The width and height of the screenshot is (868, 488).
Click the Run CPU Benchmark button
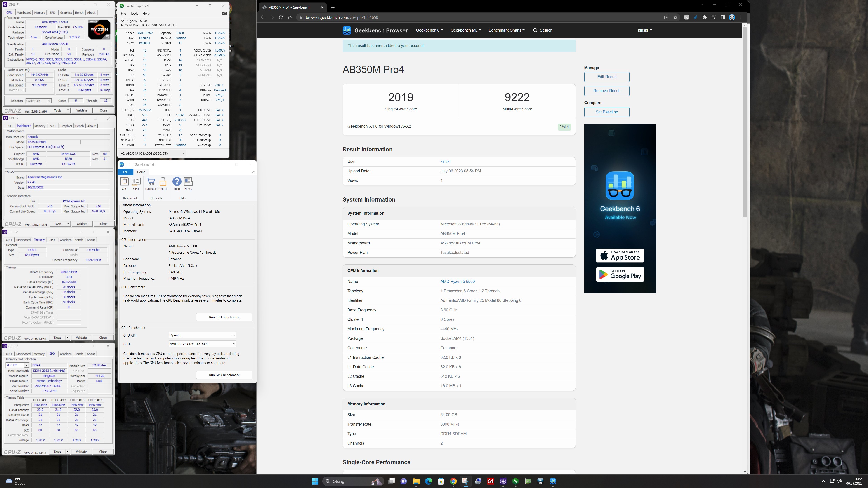224,317
